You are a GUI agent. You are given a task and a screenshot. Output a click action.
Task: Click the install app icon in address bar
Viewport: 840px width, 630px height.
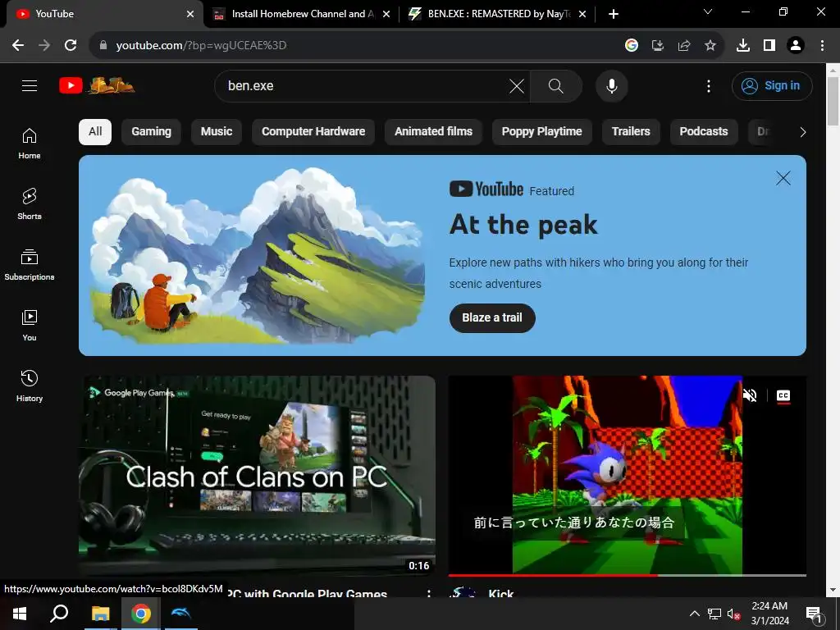[658, 46]
